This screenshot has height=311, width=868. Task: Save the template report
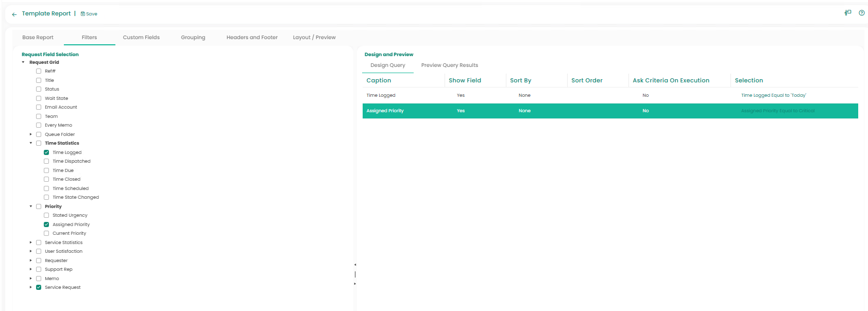click(x=89, y=14)
